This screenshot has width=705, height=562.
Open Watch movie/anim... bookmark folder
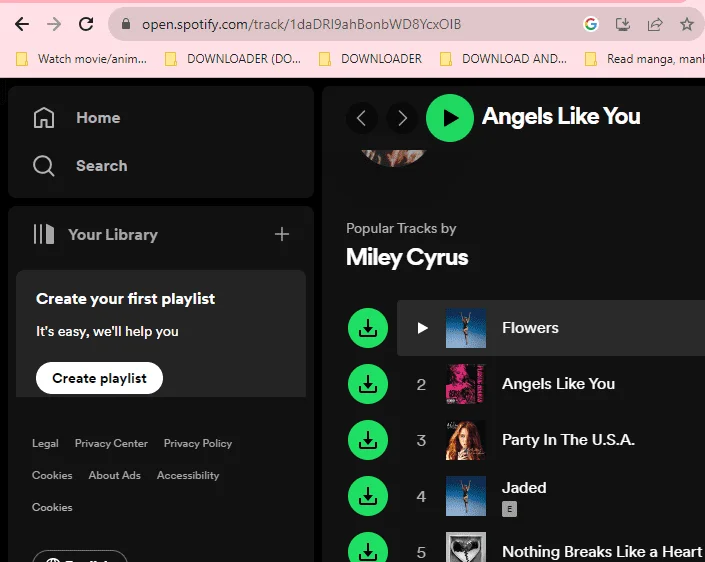(x=81, y=59)
